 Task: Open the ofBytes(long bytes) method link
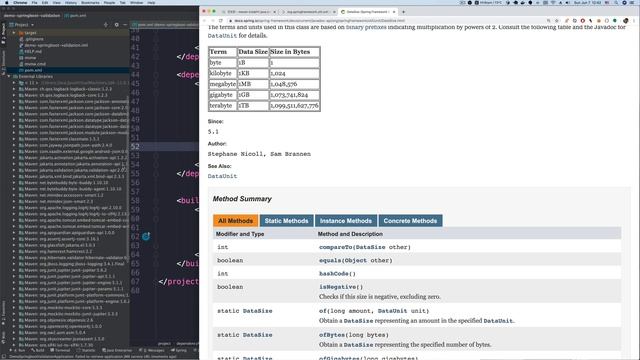click(x=353, y=335)
